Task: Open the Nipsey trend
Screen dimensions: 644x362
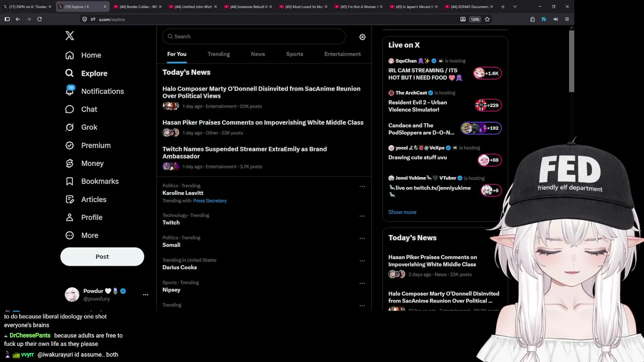Action: (171, 290)
